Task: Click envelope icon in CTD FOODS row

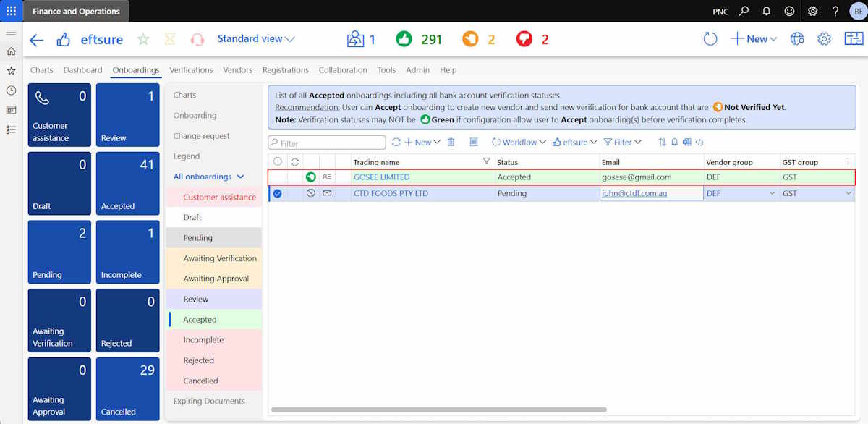Action: point(327,193)
